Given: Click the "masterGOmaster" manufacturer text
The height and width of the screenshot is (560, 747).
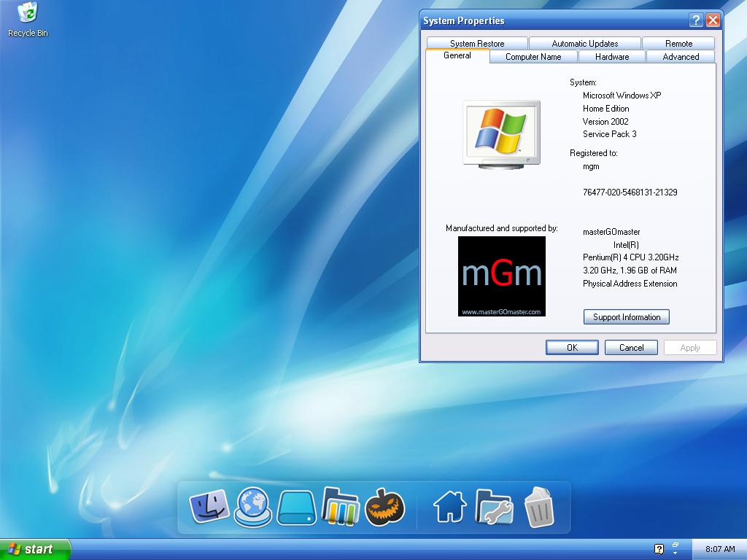Looking at the screenshot, I should (611, 232).
